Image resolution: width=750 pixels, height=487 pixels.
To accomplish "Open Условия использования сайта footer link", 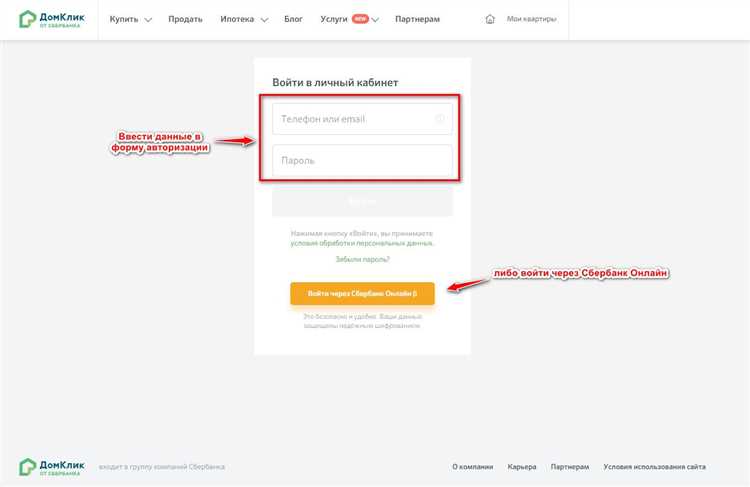I will click(654, 466).
